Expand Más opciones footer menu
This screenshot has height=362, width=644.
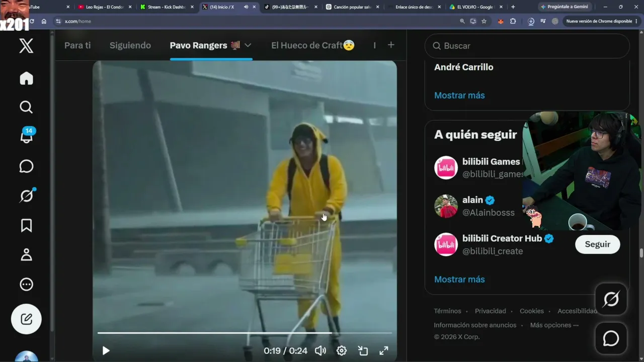(554, 325)
